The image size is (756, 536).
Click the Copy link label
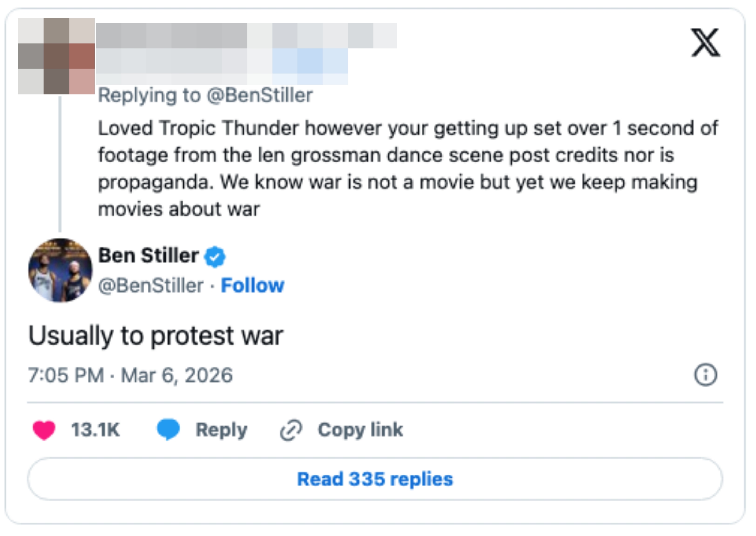coord(360,430)
